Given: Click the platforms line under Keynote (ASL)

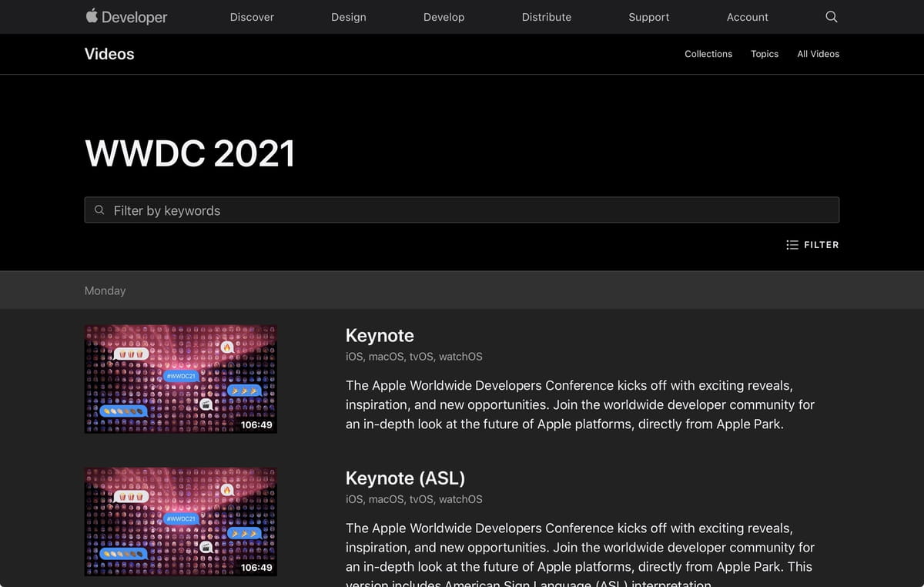Looking at the screenshot, I should (414, 499).
